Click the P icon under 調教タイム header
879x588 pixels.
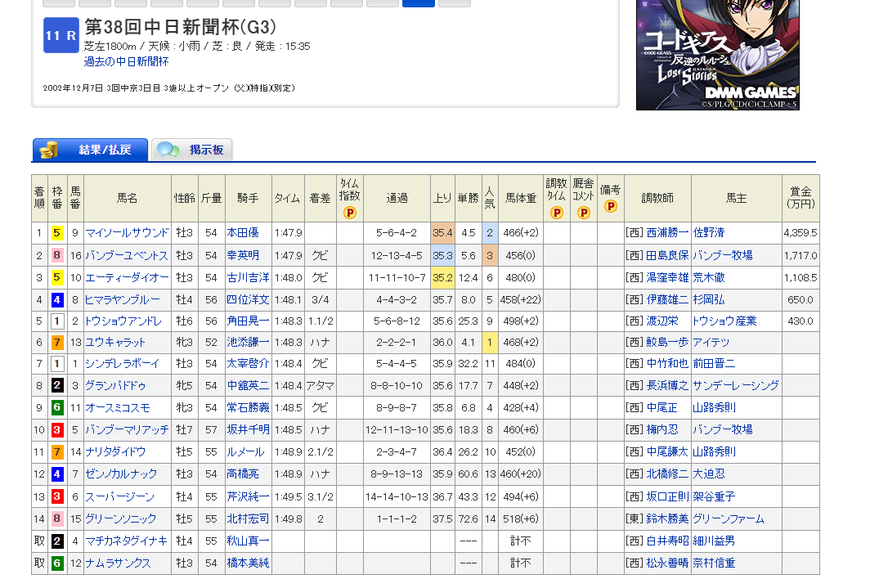click(x=556, y=213)
